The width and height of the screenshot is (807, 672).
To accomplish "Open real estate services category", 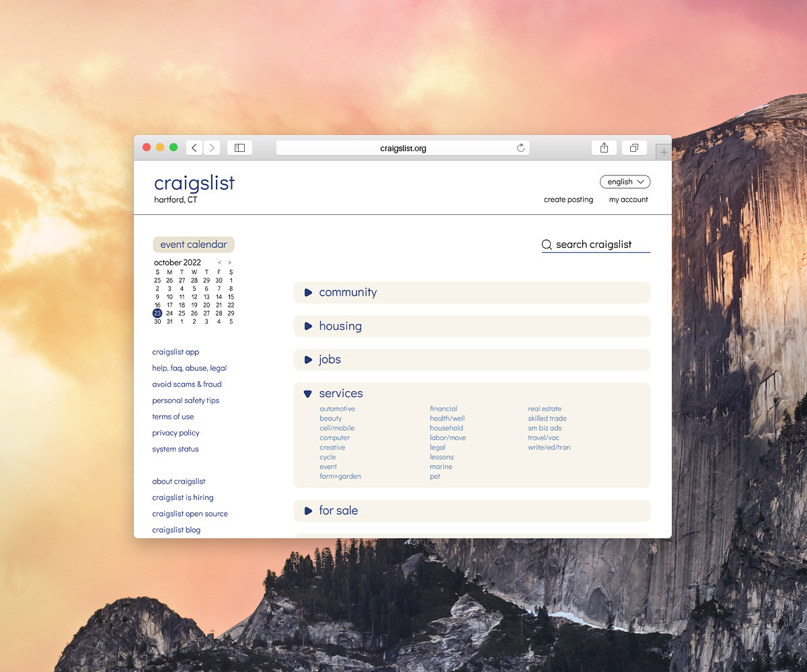I will coord(545,409).
